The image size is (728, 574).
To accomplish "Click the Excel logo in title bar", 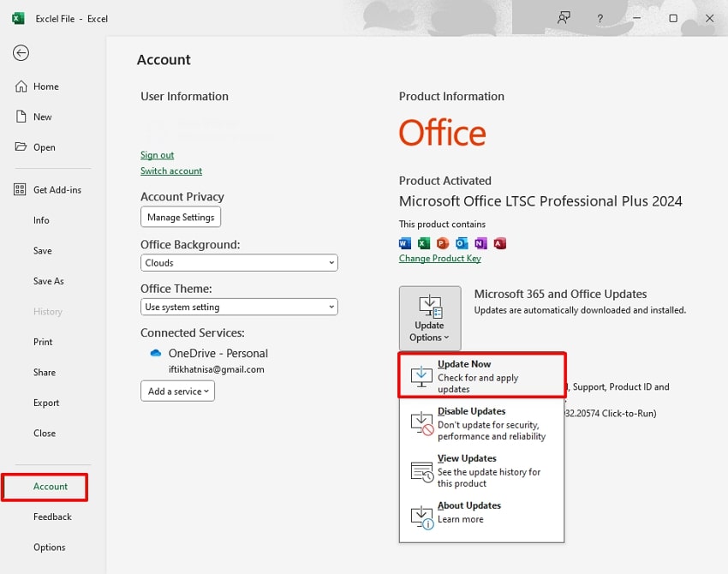I will (x=18, y=19).
